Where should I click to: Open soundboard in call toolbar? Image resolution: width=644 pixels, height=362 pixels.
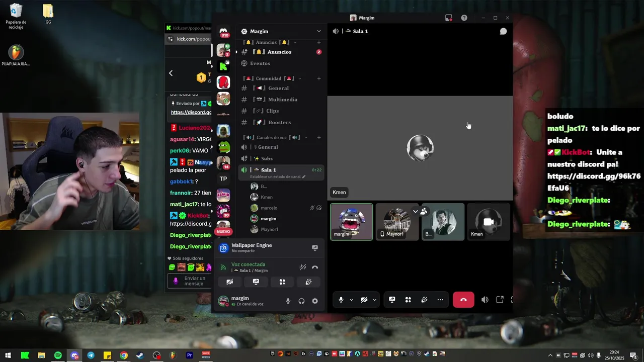point(424,300)
